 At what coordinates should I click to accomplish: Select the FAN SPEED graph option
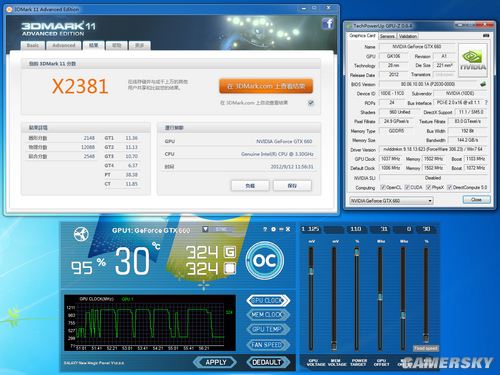268,345
